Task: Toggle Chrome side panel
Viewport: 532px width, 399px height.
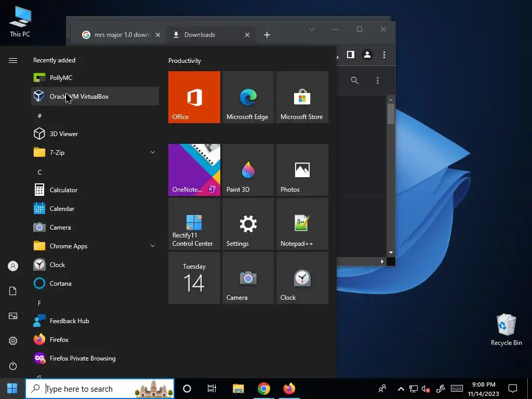Action: (351, 55)
